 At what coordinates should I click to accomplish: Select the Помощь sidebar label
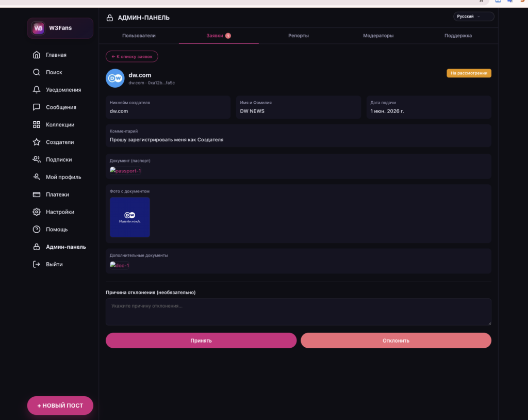coord(57,230)
